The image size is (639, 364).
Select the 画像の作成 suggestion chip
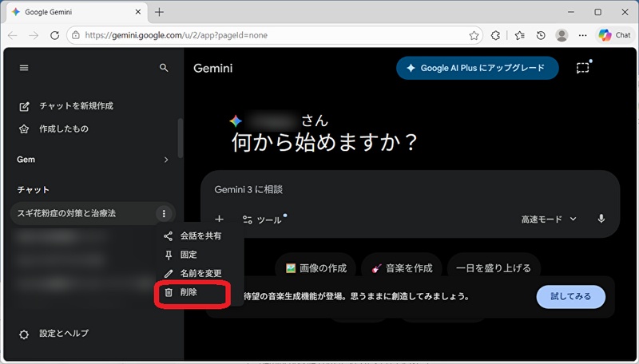click(x=316, y=268)
